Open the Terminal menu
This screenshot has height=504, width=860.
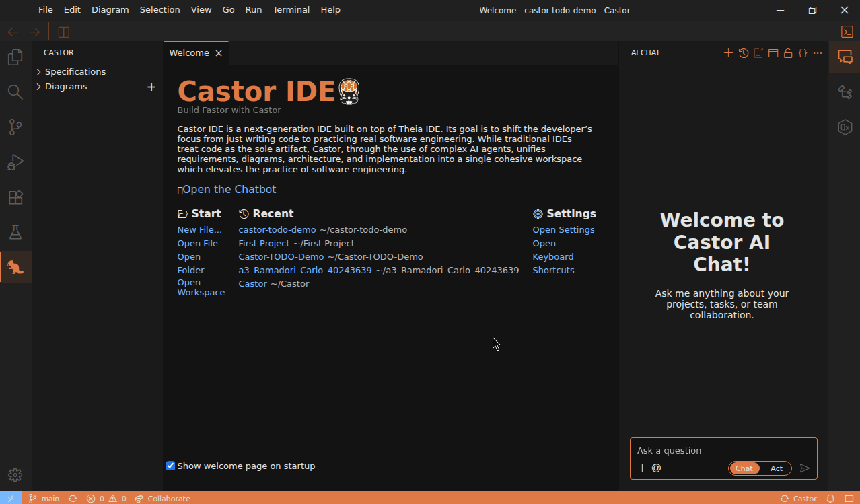[x=291, y=10]
